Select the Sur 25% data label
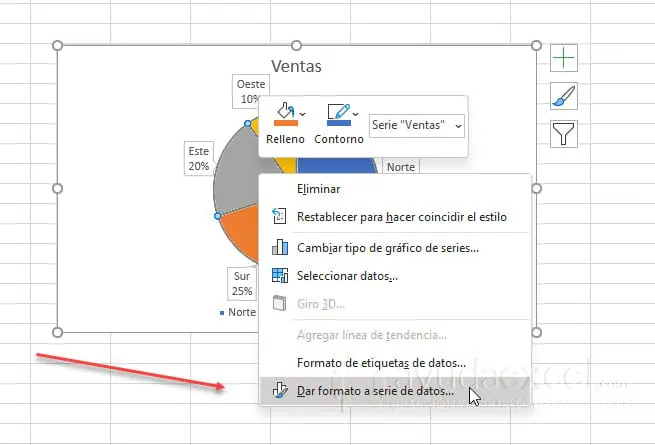Screen dimensions: 655x445 (242, 284)
